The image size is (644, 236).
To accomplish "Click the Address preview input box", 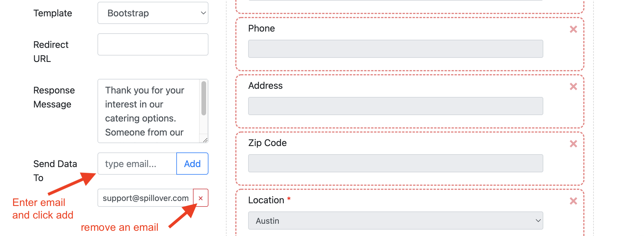I will click(x=396, y=106).
